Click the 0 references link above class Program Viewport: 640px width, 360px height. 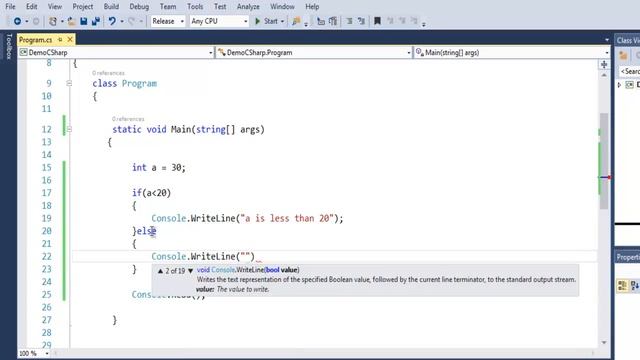(108, 73)
